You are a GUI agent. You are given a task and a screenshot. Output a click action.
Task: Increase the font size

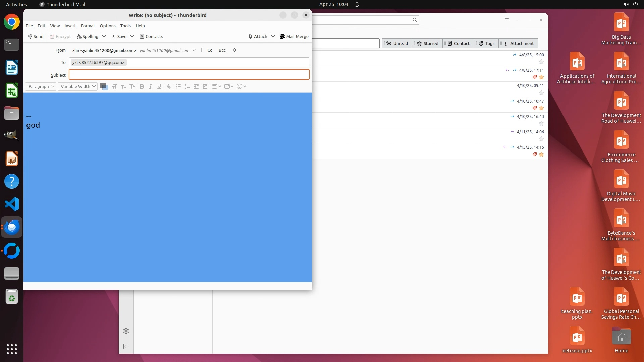click(132, 86)
